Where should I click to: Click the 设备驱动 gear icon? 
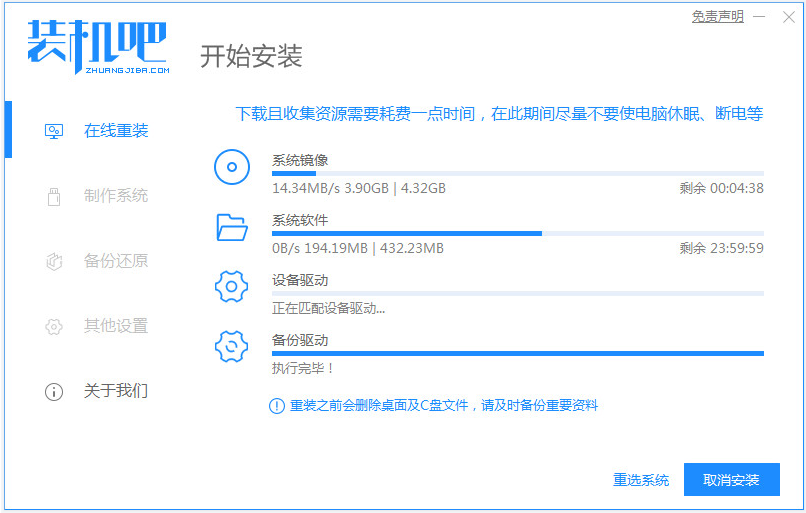231,286
